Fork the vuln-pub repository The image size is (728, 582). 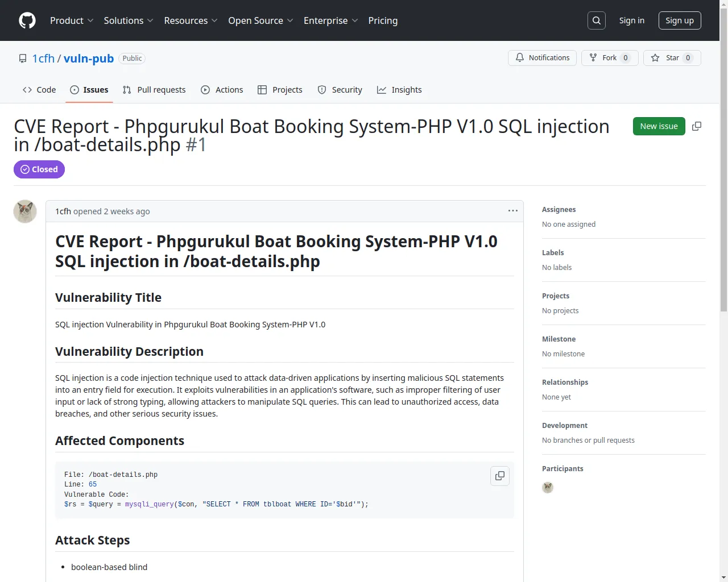pos(610,58)
